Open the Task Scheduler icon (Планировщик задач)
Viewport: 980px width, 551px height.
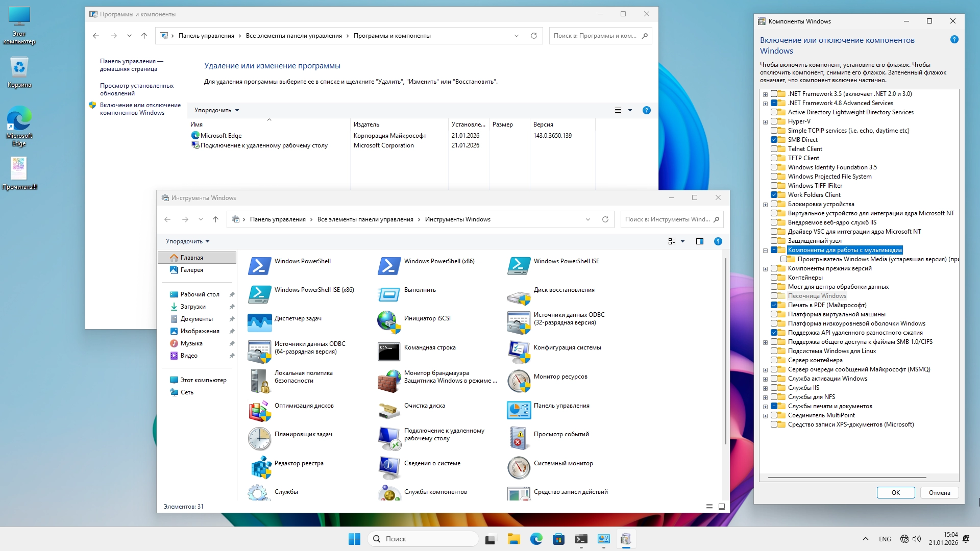click(x=259, y=437)
